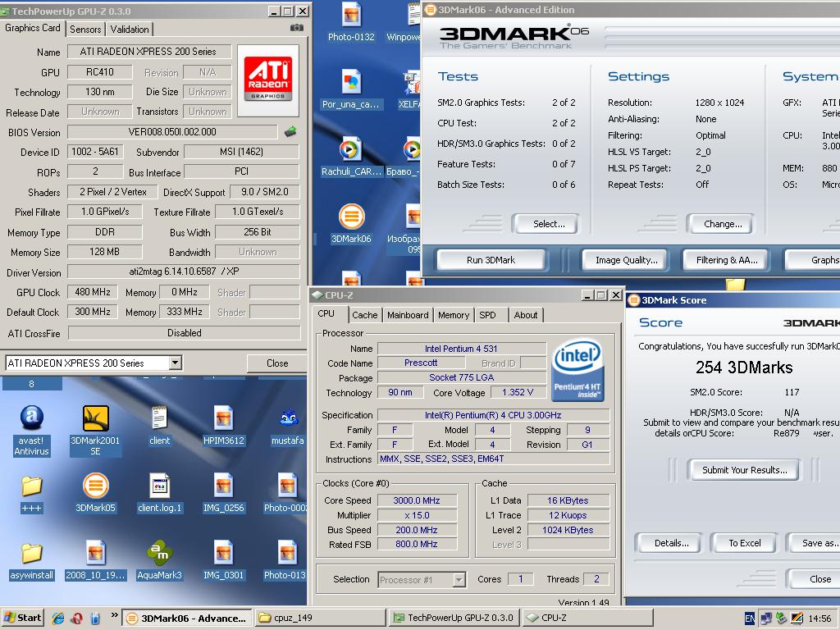The width and height of the screenshot is (840, 630).
Task: Click the red Opera-style quick launch icon
Action: (x=76, y=618)
